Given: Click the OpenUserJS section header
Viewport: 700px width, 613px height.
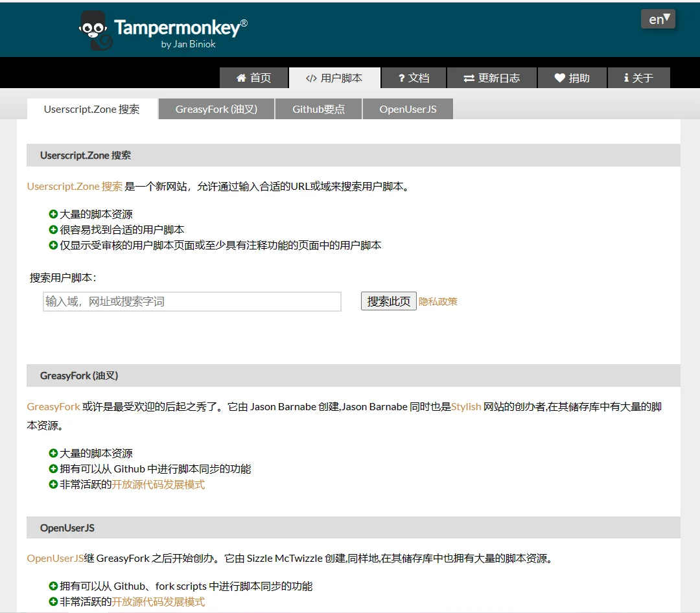Looking at the screenshot, I should tap(354, 527).
